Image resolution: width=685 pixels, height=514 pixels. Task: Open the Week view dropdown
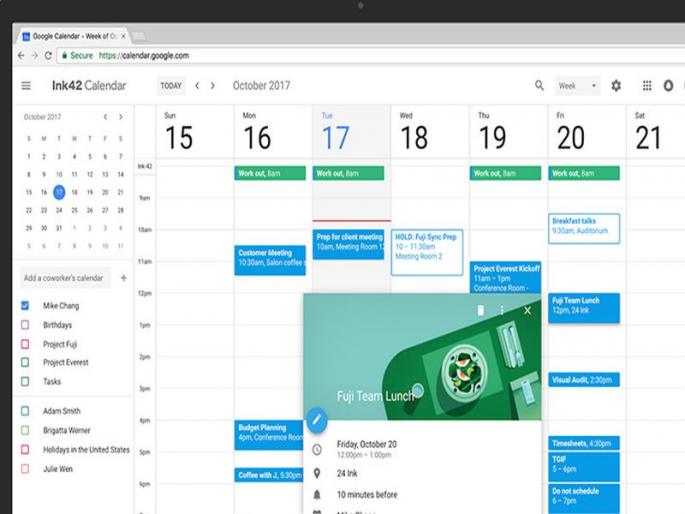click(x=577, y=86)
